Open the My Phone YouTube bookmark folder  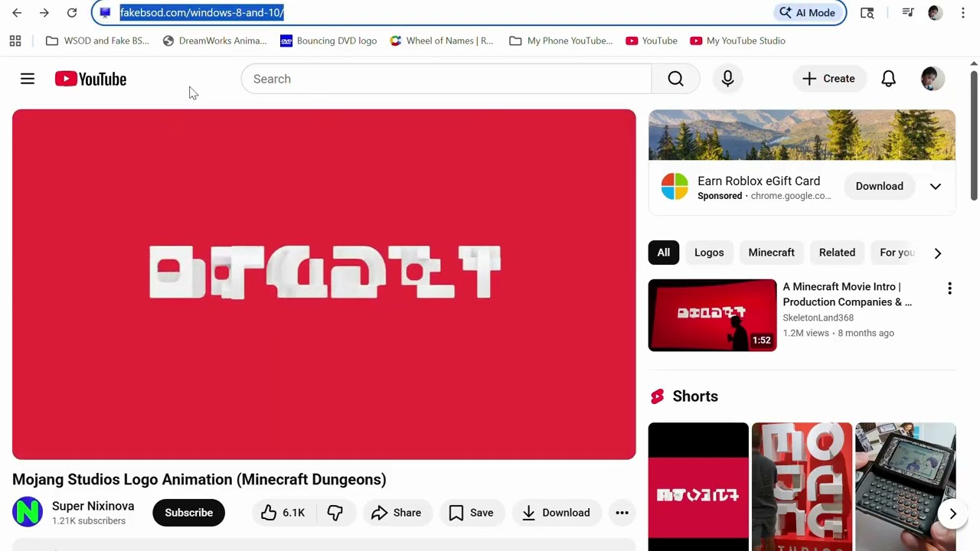pyautogui.click(x=560, y=41)
